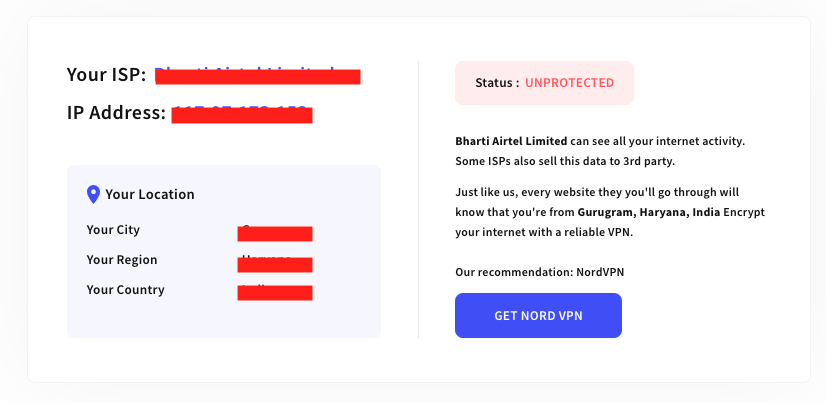Click the redacted ISP name link

[258, 76]
